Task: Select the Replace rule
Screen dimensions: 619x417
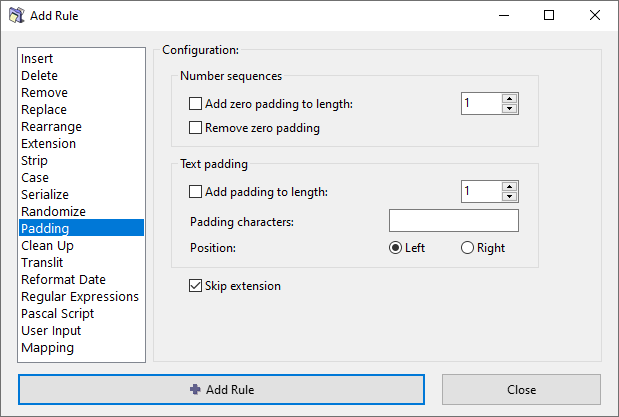Action: tap(81, 109)
